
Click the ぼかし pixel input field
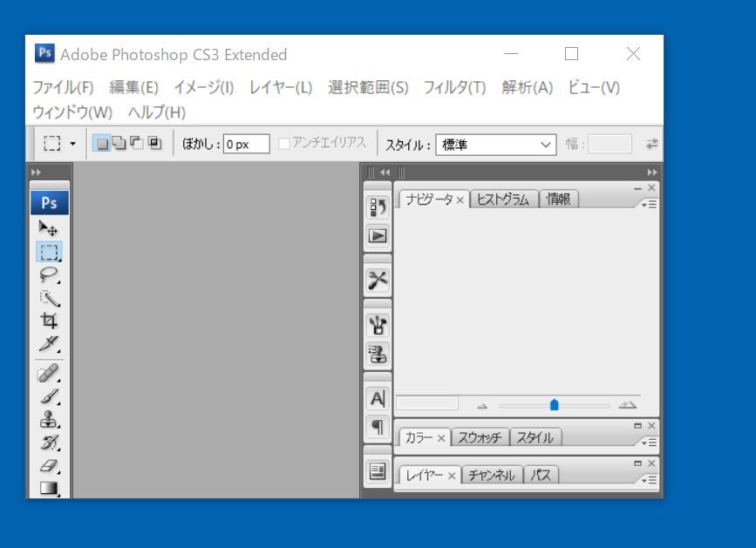[247, 143]
